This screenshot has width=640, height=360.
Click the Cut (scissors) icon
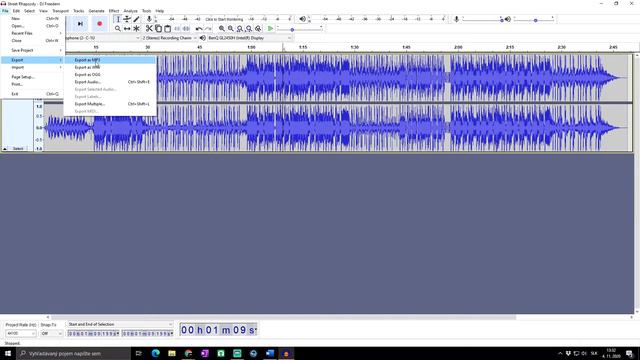click(149, 29)
